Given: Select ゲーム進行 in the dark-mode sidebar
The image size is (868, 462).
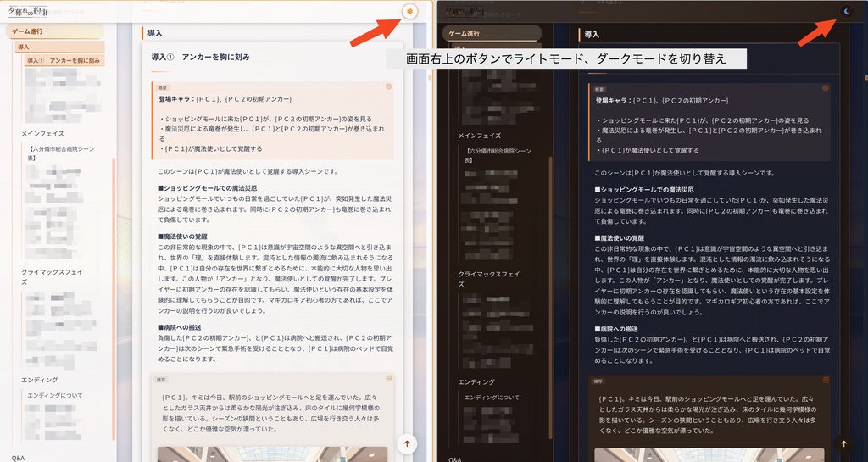Looking at the screenshot, I should (x=492, y=33).
